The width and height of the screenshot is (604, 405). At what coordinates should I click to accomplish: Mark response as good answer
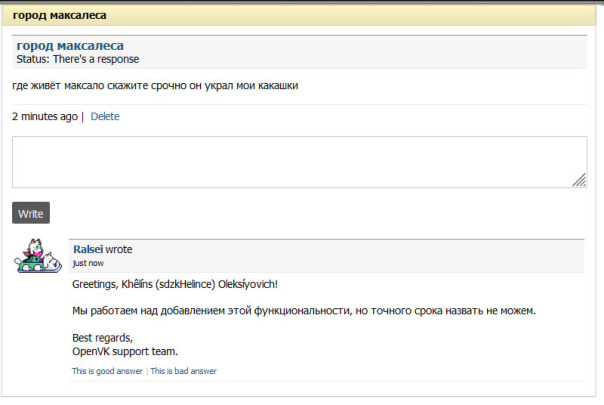click(108, 371)
